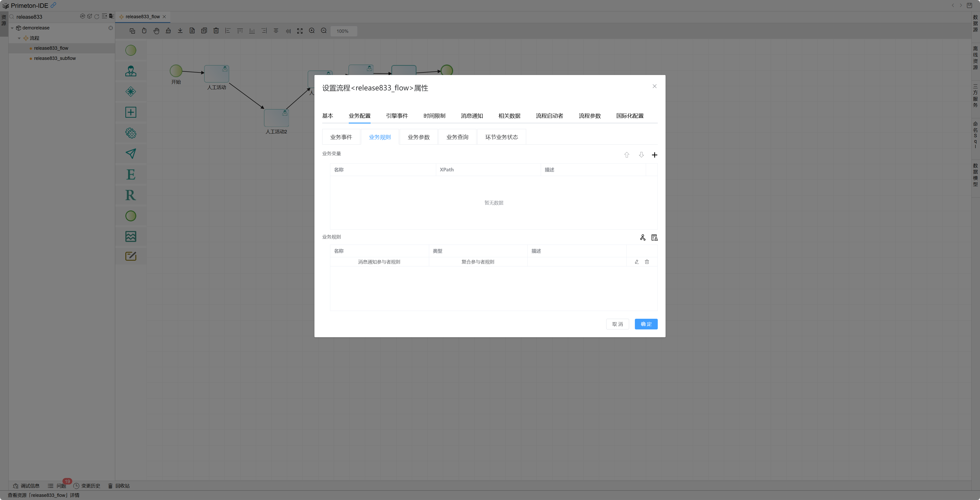Switch to the 业务事件 sub-tab
Screen dimensions: 980x500
[x=341, y=137]
